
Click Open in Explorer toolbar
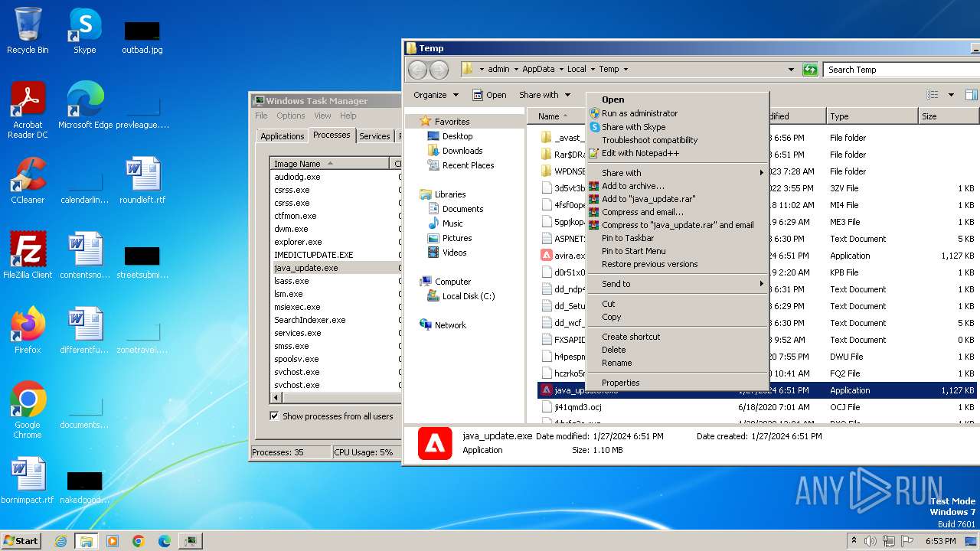pos(489,95)
